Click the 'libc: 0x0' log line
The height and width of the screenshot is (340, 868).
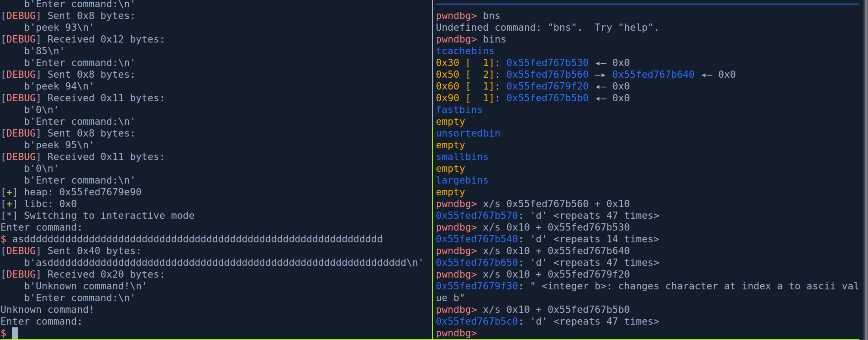[x=50, y=204]
